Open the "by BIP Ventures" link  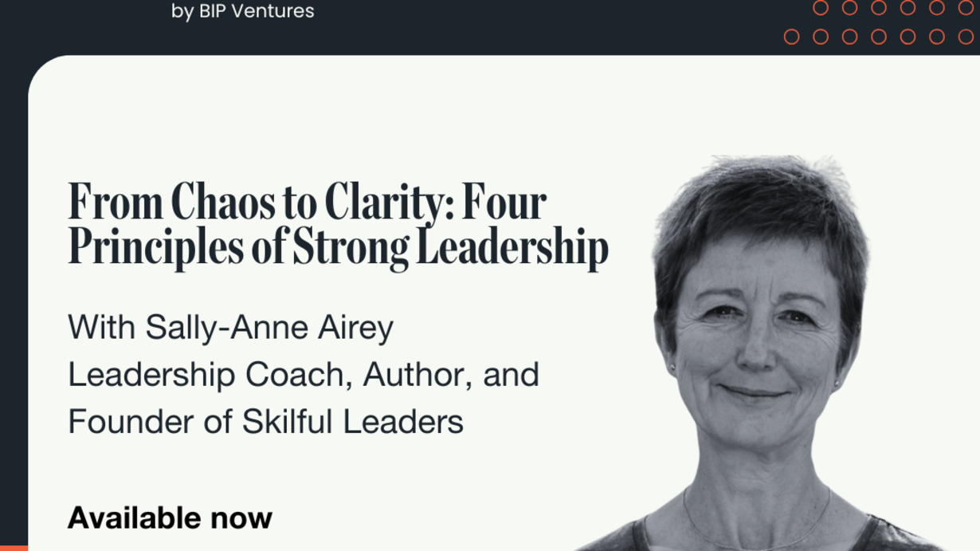pos(243,11)
